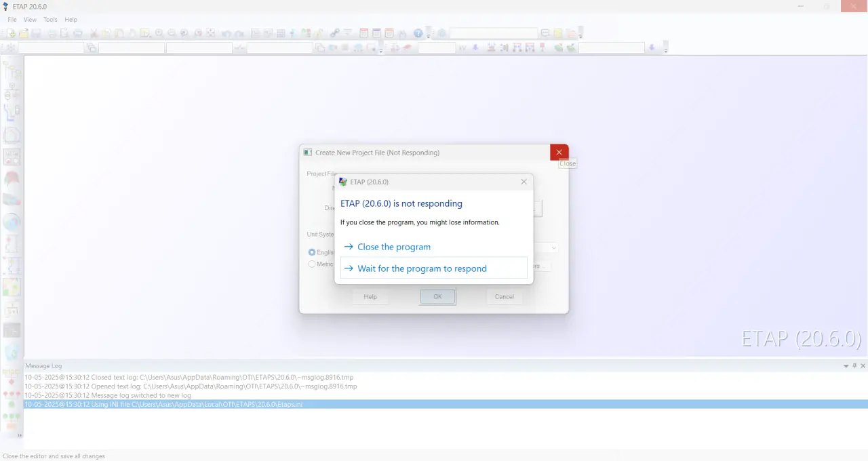Click the Open Project folder icon

pos(24,33)
